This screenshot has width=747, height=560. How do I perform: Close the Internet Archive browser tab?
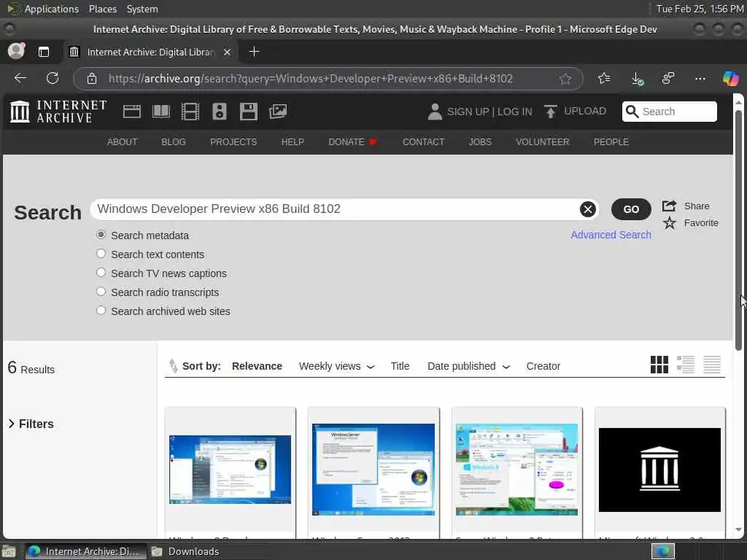coord(228,52)
